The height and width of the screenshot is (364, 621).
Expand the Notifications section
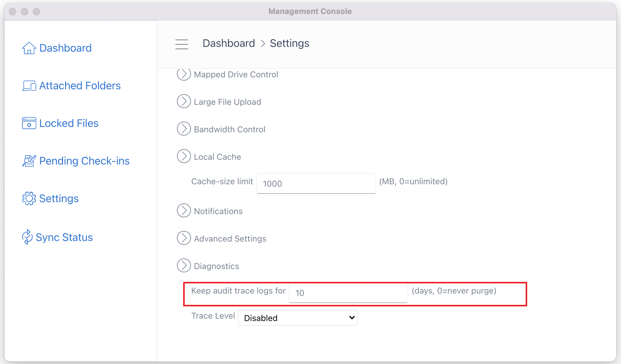click(184, 211)
